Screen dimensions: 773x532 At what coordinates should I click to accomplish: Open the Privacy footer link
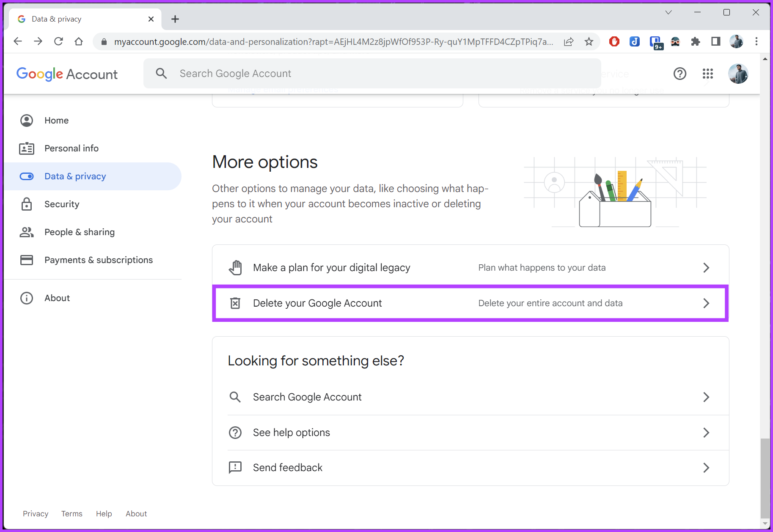click(x=36, y=514)
